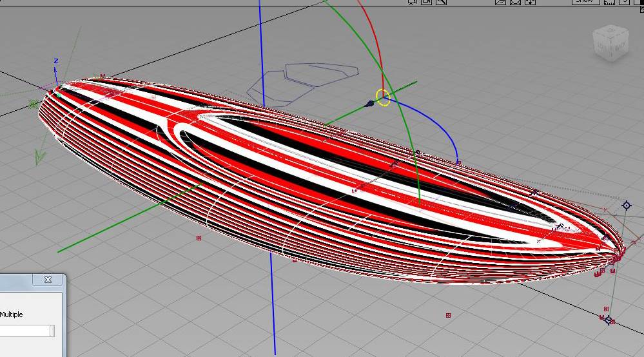Select the blue diamond control vertex at right
Screen dimensions: 644x357
(626, 206)
